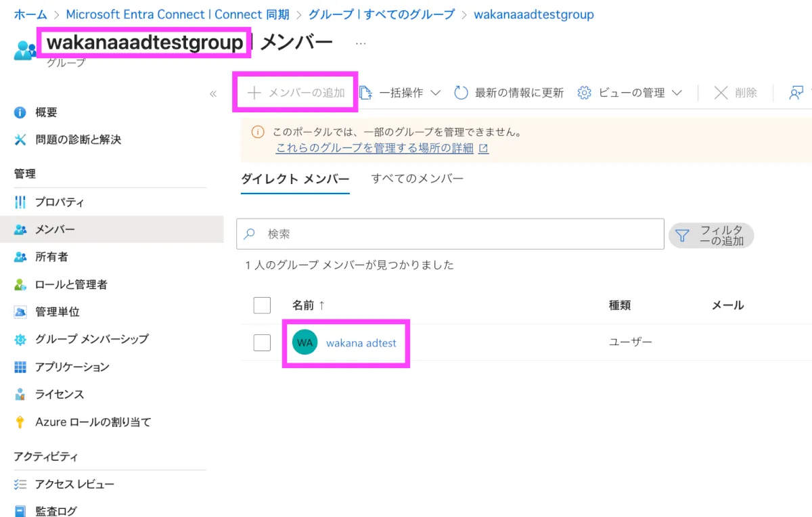Sort by 名前 column header
This screenshot has height=517, width=812.
309,305
